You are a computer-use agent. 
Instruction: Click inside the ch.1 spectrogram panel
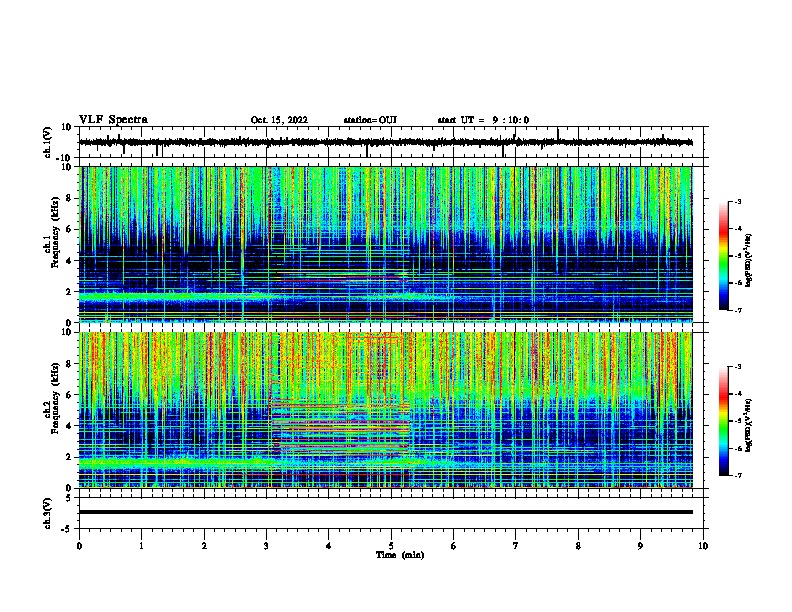(x=386, y=244)
